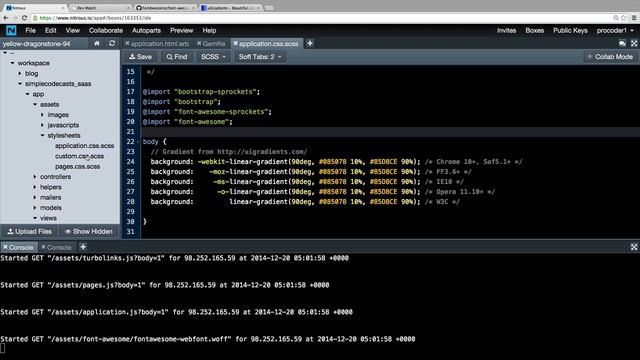Bookmark this page with the star
Viewport: 640px width, 360px height.
[624, 18]
